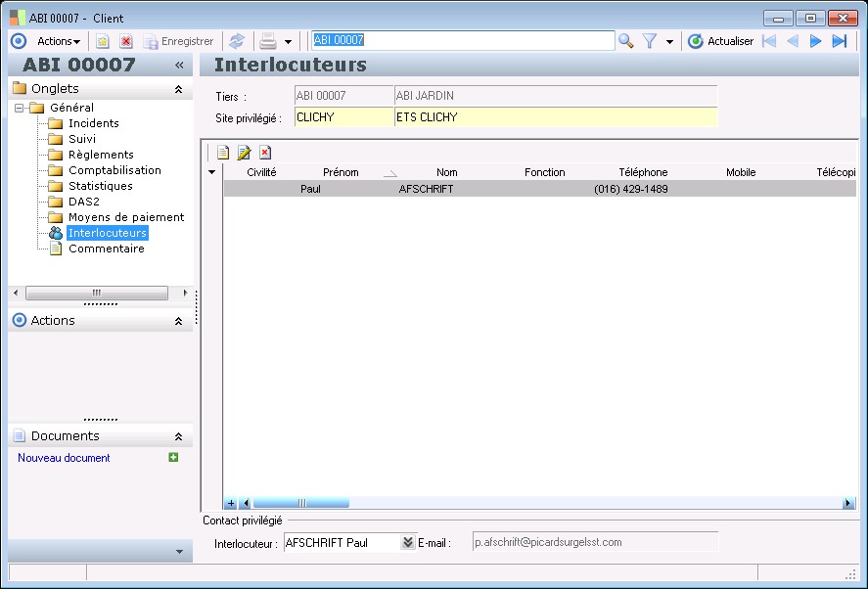Sort by the Nom column header
Viewport: 868px width, 589px height.
pyautogui.click(x=447, y=172)
